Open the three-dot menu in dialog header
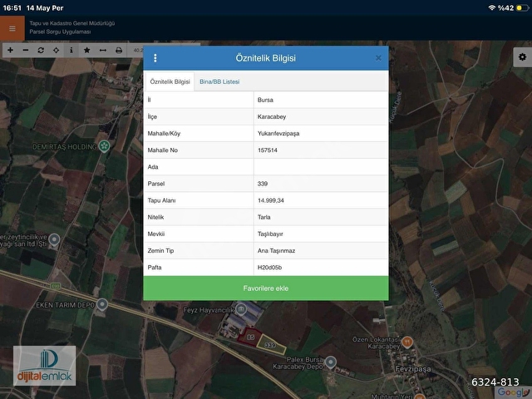Image resolution: width=532 pixels, height=399 pixels. [x=155, y=58]
